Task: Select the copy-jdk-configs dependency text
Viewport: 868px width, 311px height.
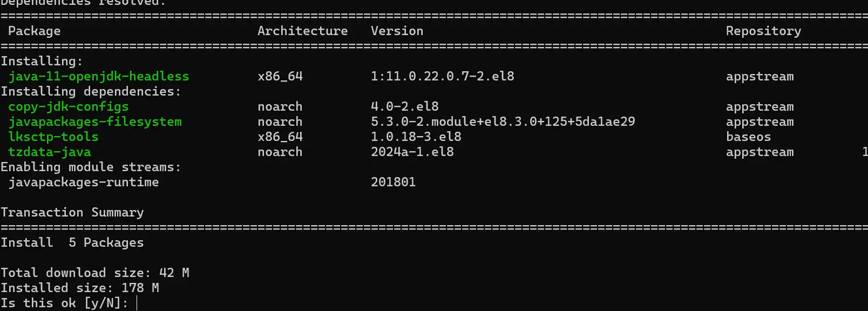Action: pyautogui.click(x=69, y=107)
